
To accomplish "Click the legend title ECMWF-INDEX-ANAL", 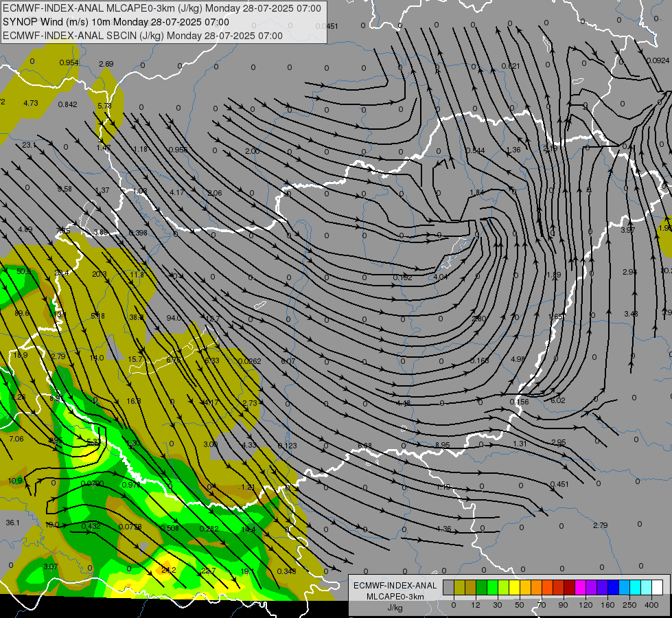I will pyautogui.click(x=395, y=586).
